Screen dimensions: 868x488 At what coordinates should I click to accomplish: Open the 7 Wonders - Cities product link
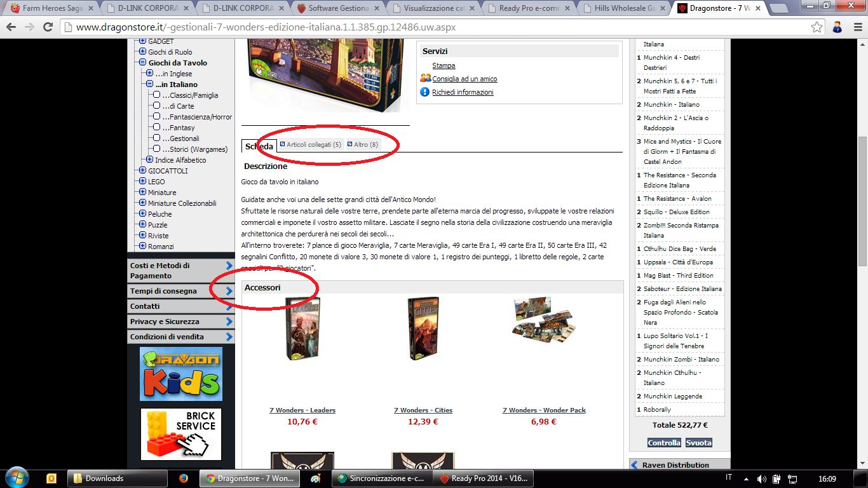[423, 410]
